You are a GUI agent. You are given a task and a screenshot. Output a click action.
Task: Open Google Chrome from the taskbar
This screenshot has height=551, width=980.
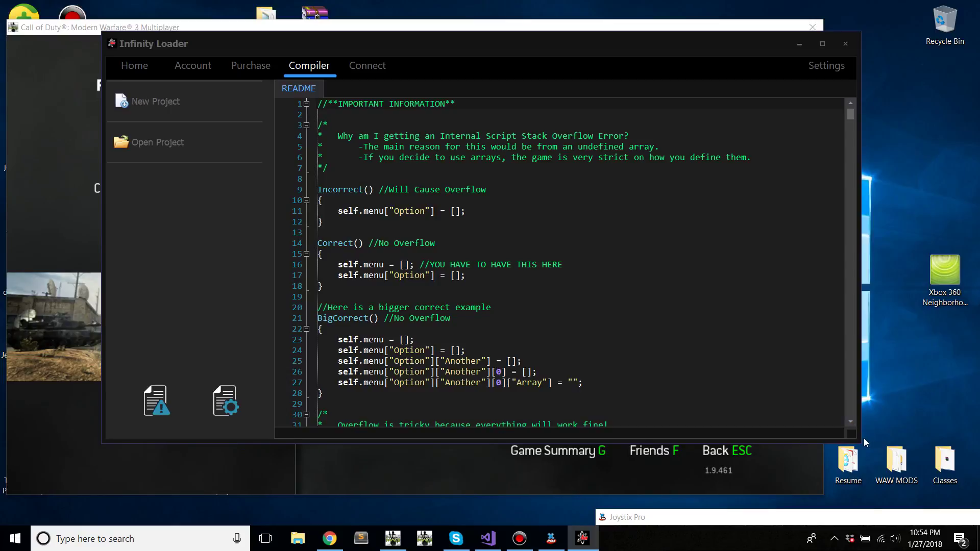coord(329,538)
